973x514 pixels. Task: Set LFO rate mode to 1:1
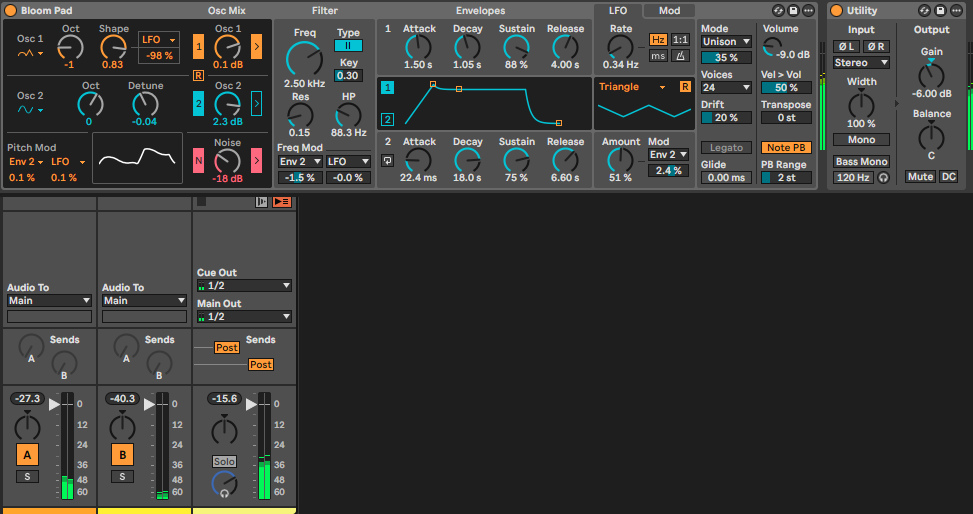[680, 40]
